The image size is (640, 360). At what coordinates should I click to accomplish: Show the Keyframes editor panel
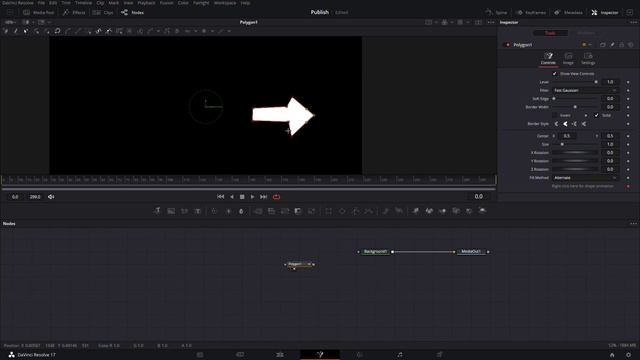pyautogui.click(x=531, y=13)
